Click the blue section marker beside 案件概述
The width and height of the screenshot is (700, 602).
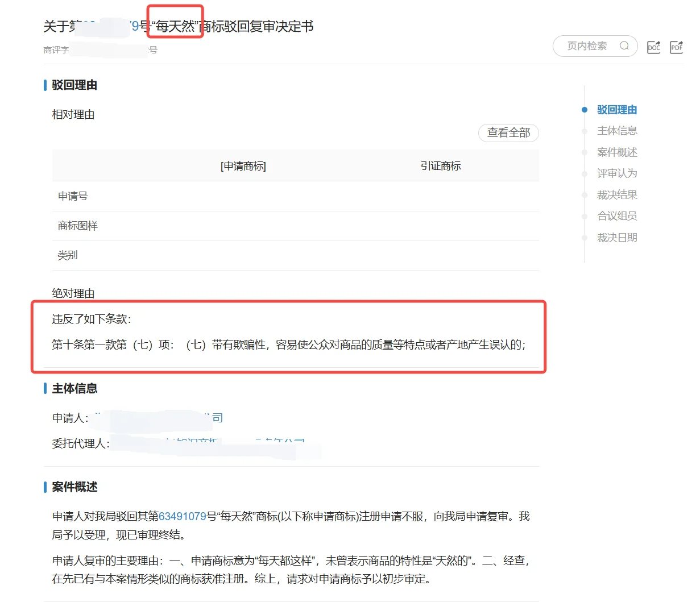click(45, 487)
